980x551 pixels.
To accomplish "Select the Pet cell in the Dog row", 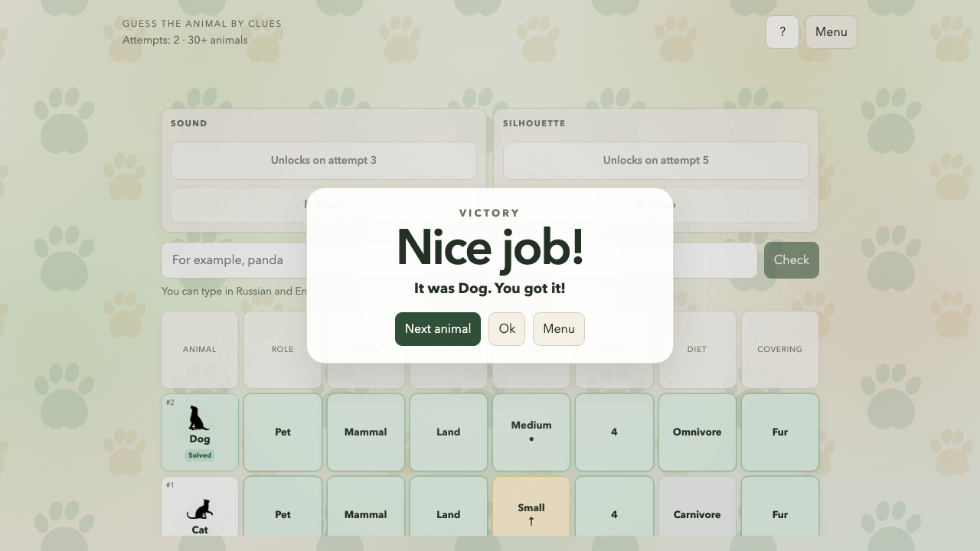I will pyautogui.click(x=283, y=432).
